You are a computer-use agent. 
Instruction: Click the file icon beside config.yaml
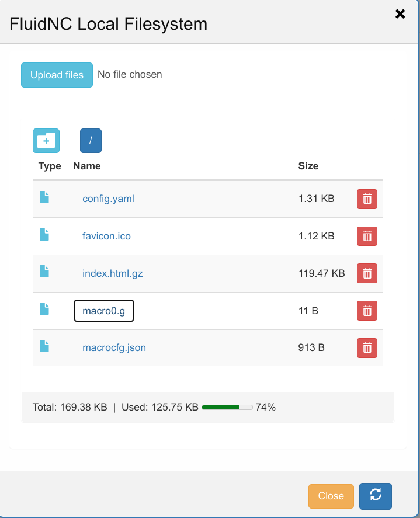point(44,197)
